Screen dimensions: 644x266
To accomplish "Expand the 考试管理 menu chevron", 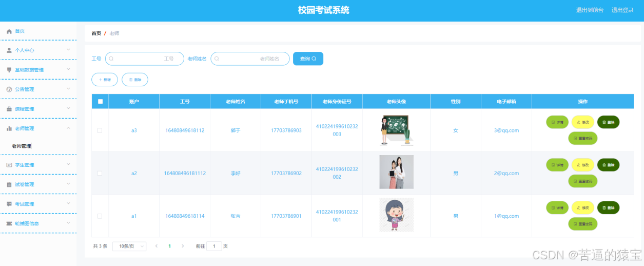I will click(69, 203).
